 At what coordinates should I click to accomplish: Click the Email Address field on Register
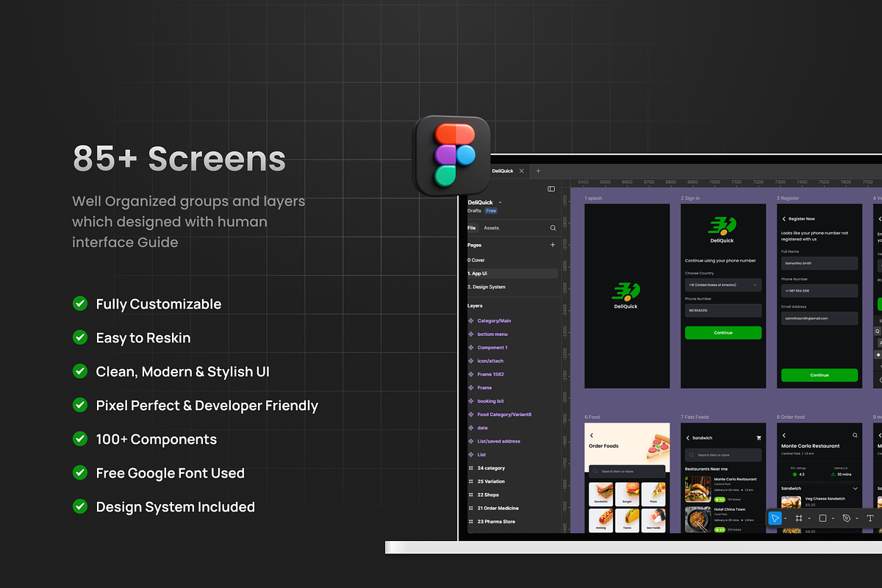820,318
